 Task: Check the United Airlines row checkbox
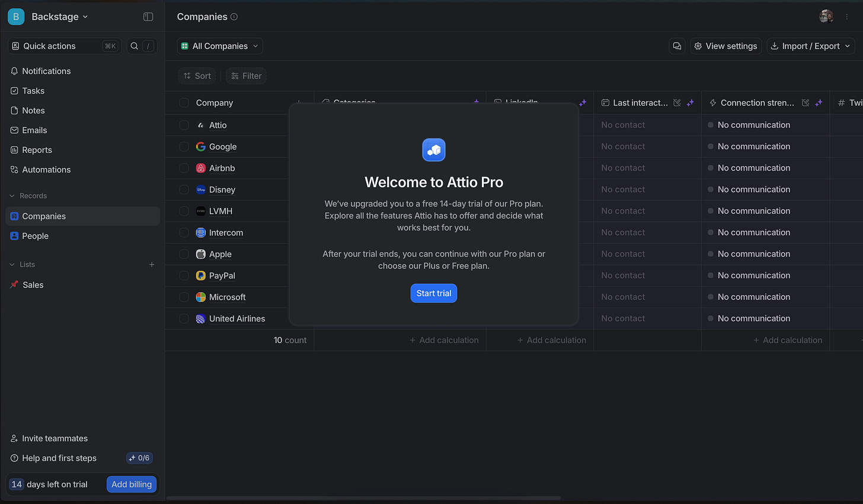point(184,319)
